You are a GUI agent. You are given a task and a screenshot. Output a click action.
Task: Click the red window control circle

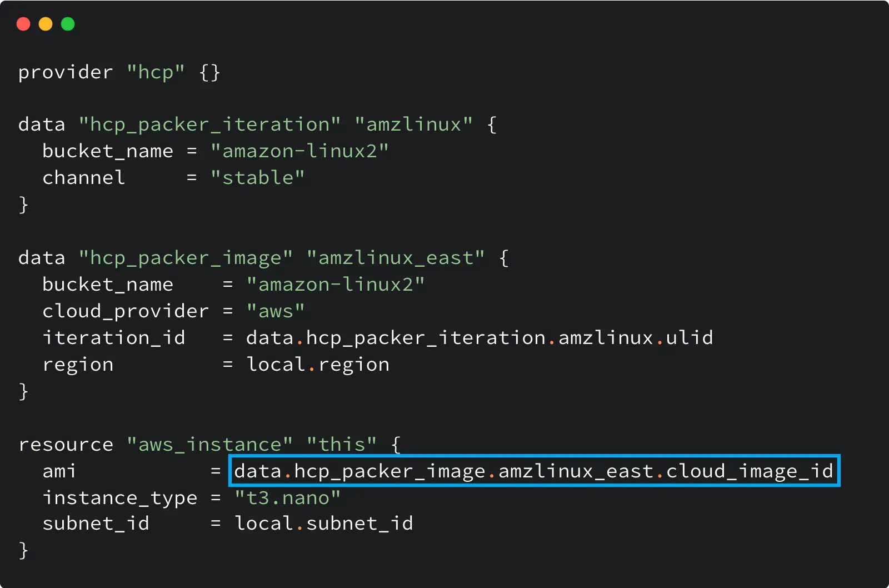(x=23, y=24)
